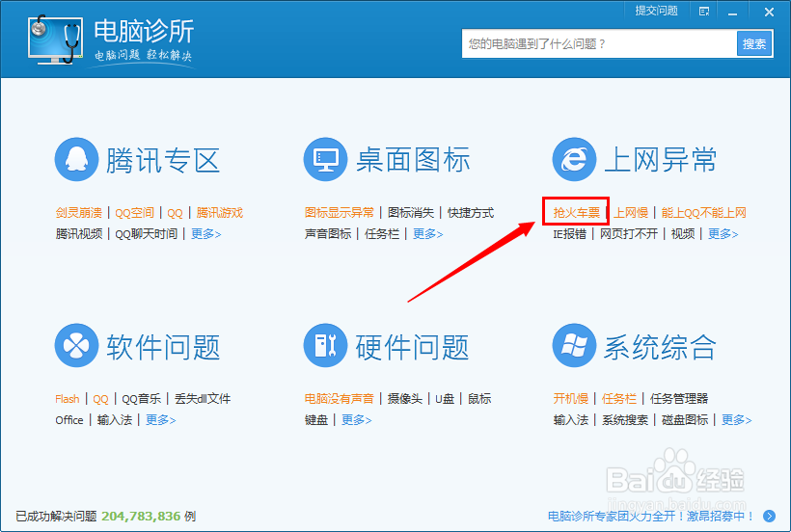Click 任务栏 under 桌面图标

click(x=382, y=234)
